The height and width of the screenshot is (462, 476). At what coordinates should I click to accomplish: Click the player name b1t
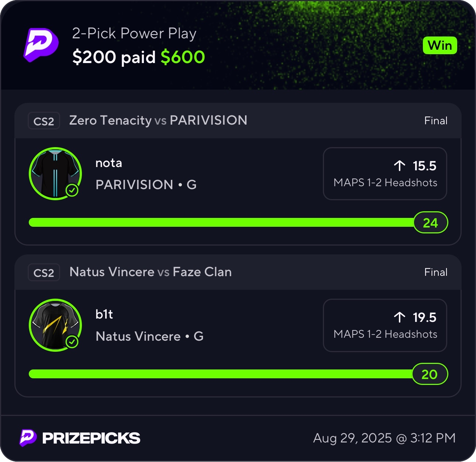click(x=104, y=315)
